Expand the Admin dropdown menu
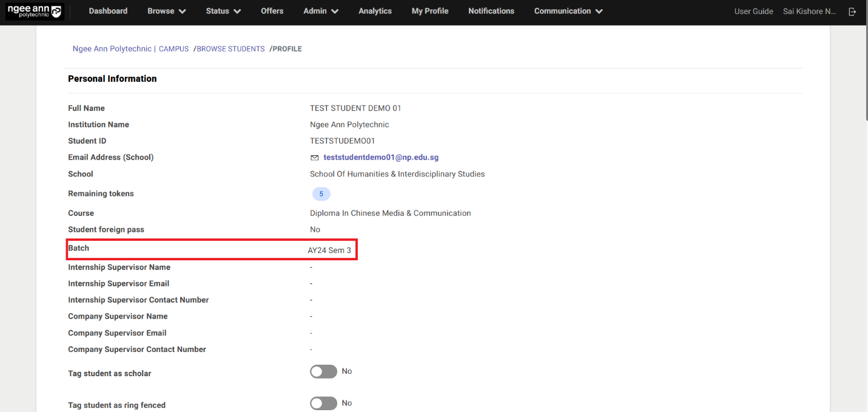868x412 pixels. pos(321,11)
